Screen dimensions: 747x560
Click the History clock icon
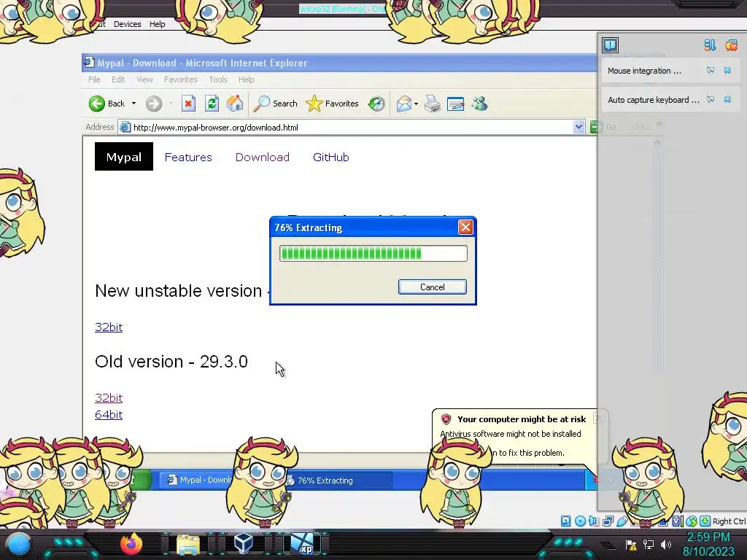point(376,104)
